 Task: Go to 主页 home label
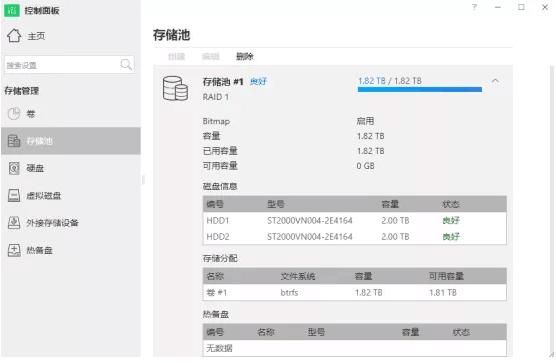(x=37, y=36)
